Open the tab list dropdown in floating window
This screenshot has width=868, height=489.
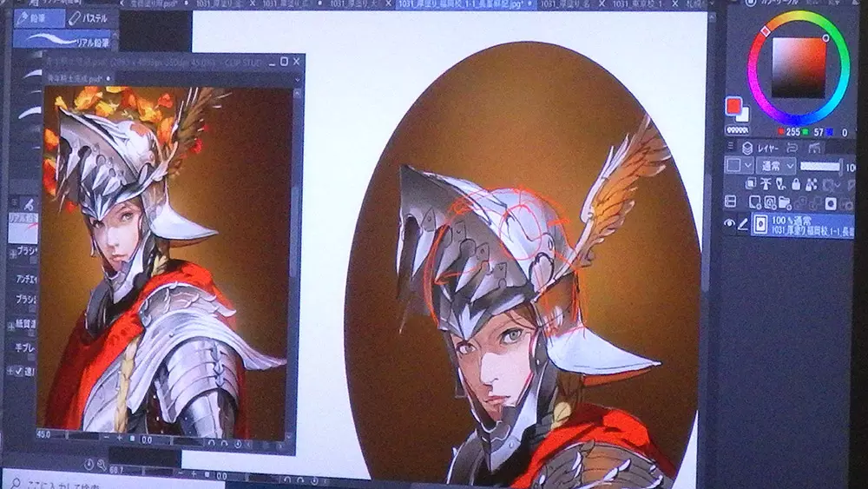tap(297, 79)
